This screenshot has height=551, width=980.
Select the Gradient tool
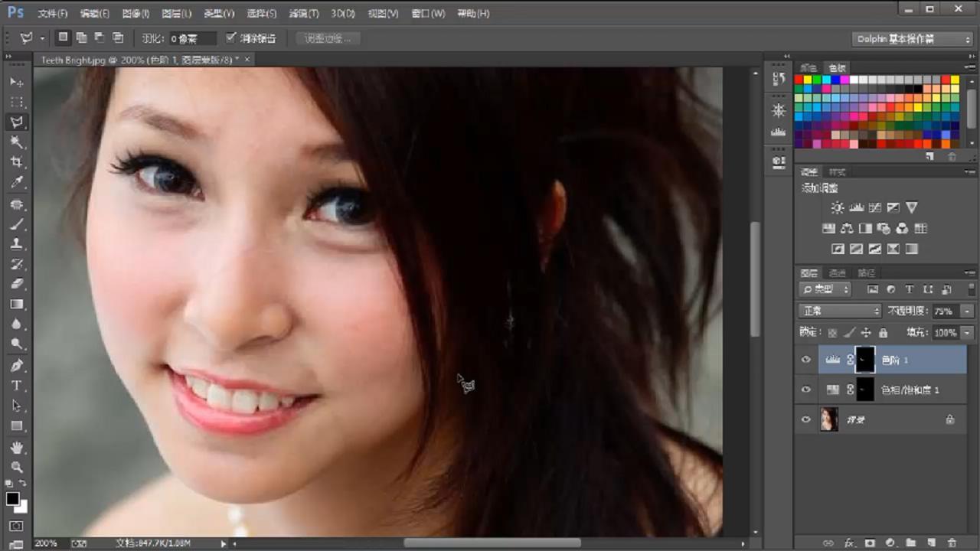(x=17, y=304)
